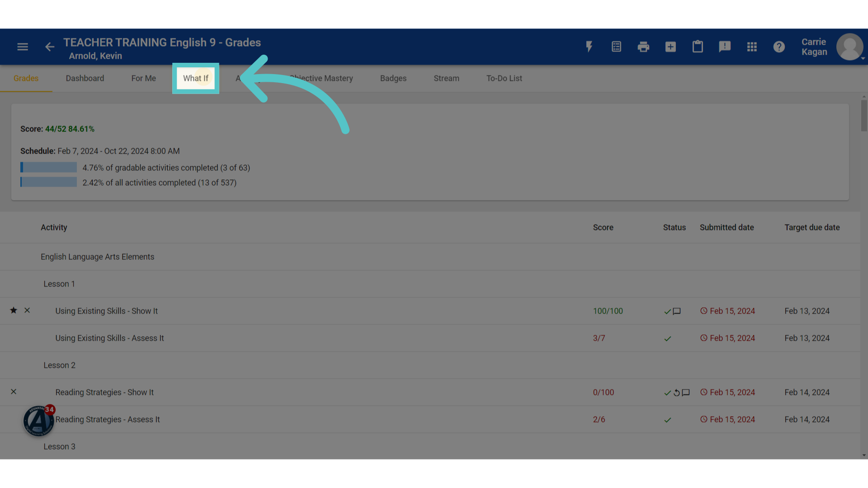868x488 pixels.
Task: Toggle the X excuse mark on Reading Strategies - Show It
Action: (x=14, y=392)
